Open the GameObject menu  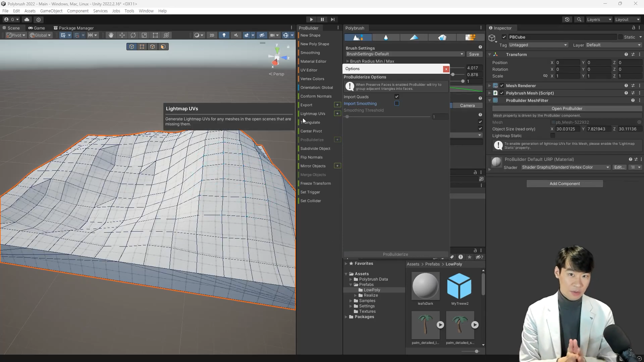51,11
